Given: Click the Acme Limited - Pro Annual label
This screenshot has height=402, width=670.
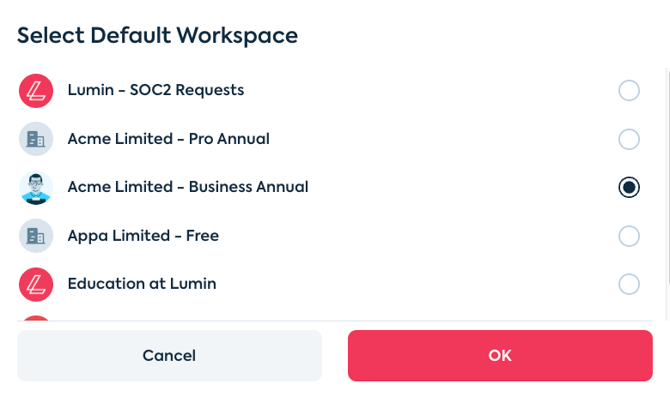Looking at the screenshot, I should [x=169, y=139].
